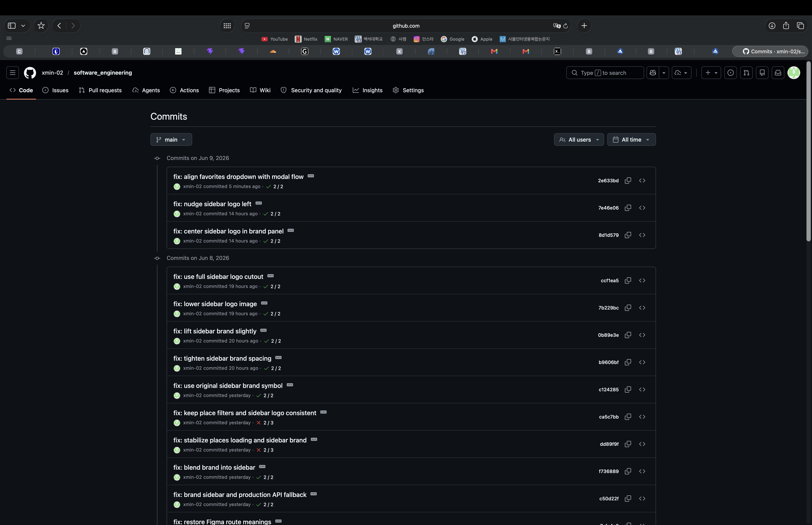
Task: Copy full SHA for commit 2e633bd
Action: pyautogui.click(x=628, y=180)
